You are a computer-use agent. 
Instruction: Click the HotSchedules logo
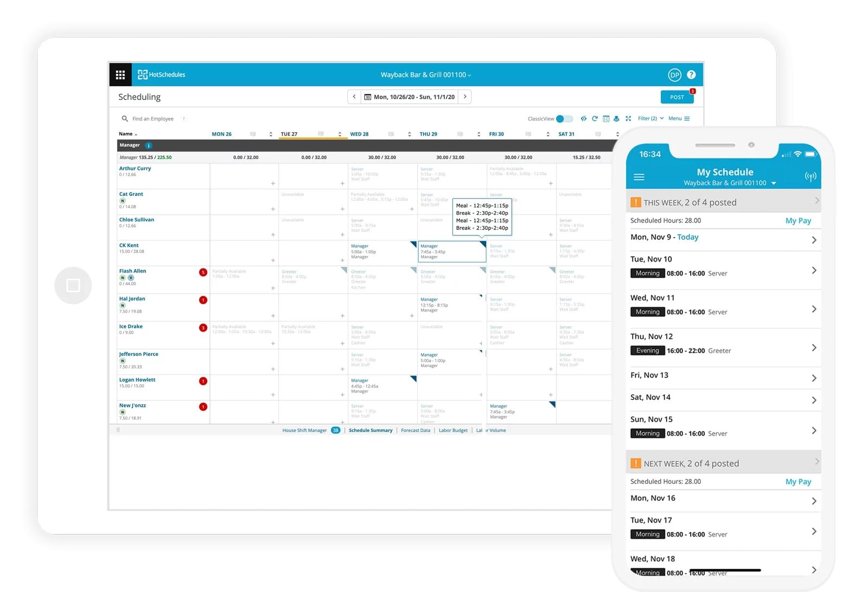[x=161, y=75]
